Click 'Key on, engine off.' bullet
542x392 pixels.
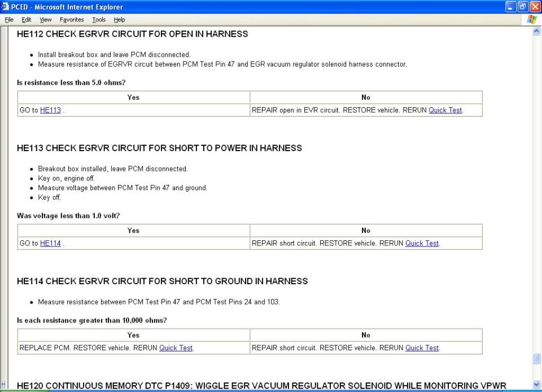[67, 178]
